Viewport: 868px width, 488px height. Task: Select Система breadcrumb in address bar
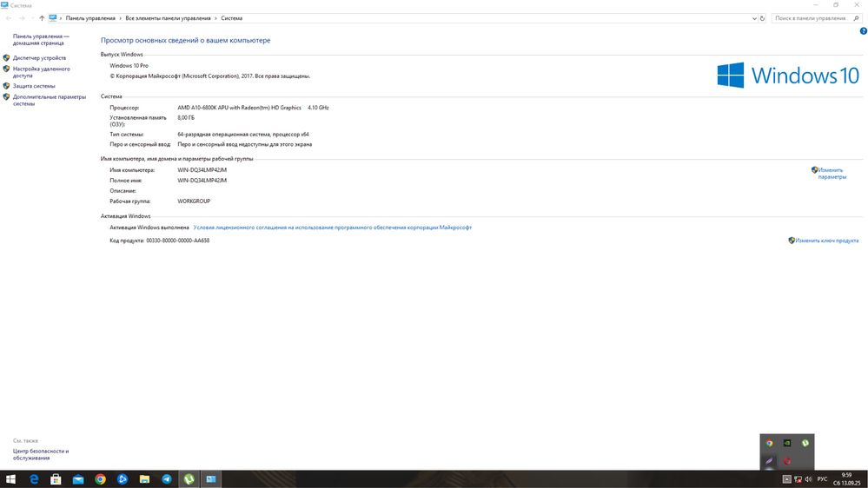(231, 18)
